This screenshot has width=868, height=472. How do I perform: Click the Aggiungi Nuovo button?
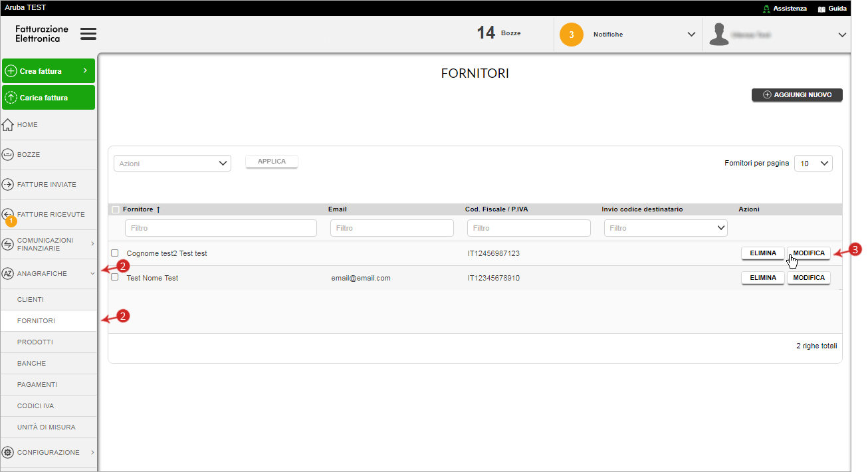click(x=797, y=95)
